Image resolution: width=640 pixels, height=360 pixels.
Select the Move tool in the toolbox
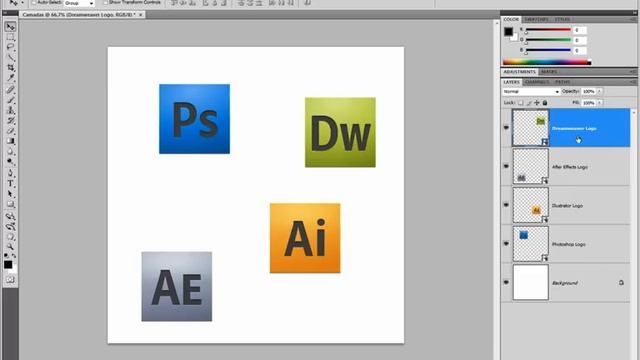coord(10,27)
